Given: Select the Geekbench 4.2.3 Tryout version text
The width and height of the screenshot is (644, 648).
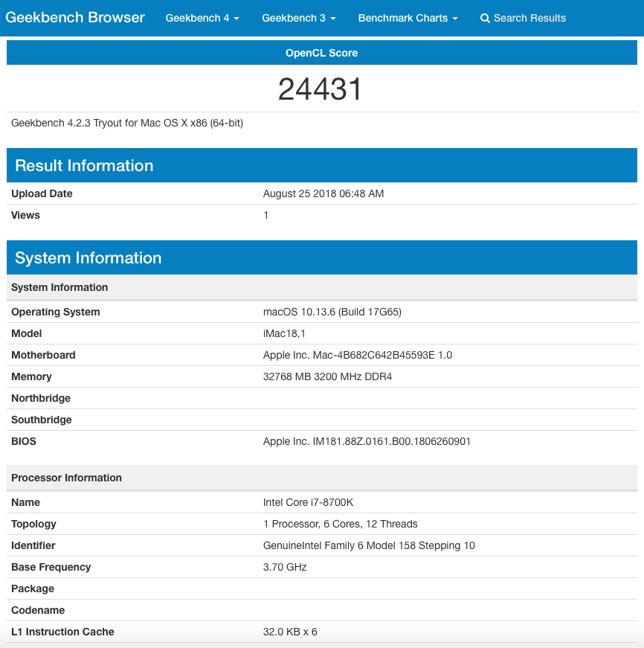Looking at the screenshot, I should [127, 123].
